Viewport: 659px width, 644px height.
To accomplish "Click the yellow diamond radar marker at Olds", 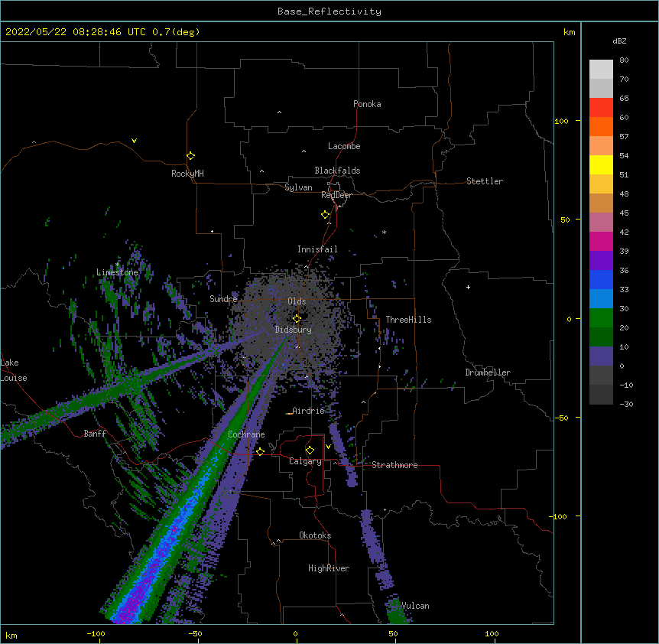I will 297,318.
